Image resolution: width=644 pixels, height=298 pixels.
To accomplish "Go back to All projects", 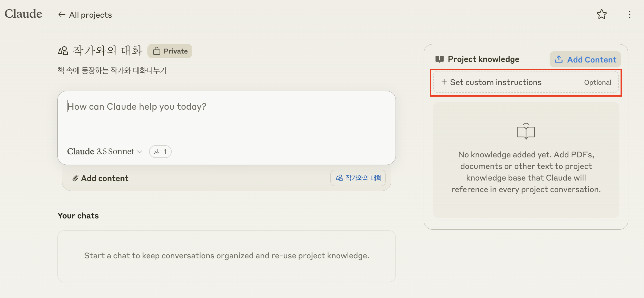I will pyautogui.click(x=85, y=15).
